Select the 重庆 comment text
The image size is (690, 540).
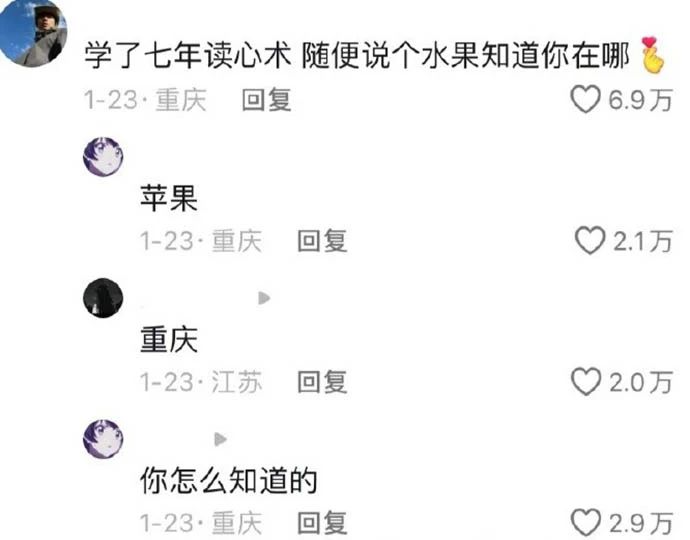tap(169, 339)
